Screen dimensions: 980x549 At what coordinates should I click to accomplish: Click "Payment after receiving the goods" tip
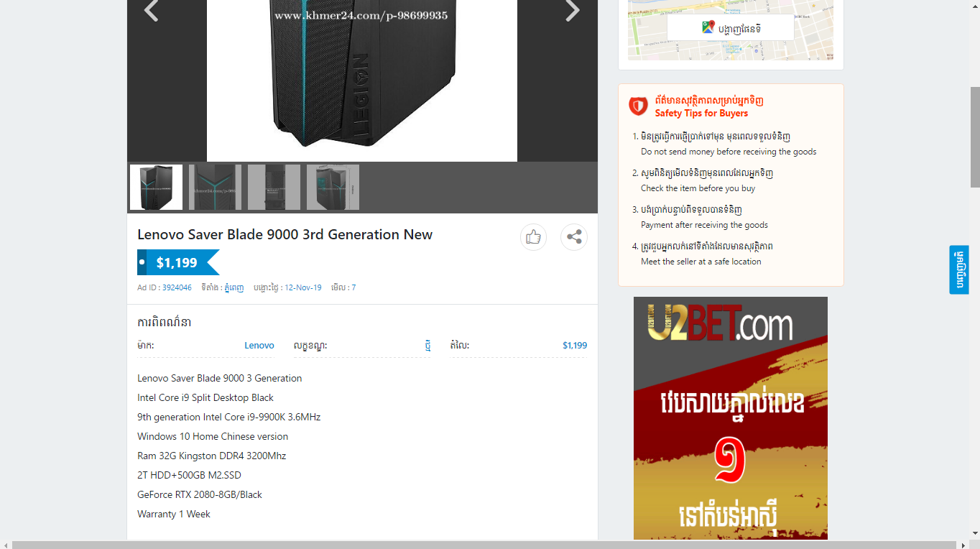704,225
